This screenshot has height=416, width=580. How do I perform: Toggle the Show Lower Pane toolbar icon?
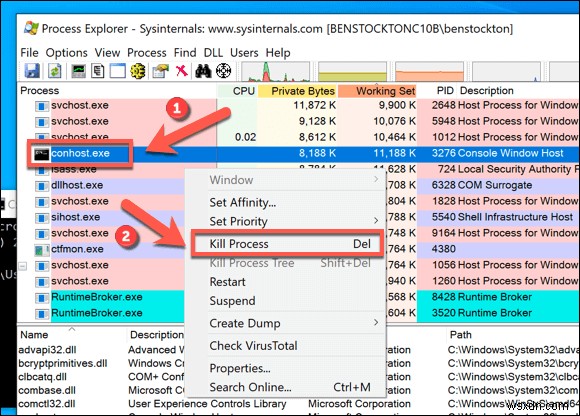click(117, 70)
